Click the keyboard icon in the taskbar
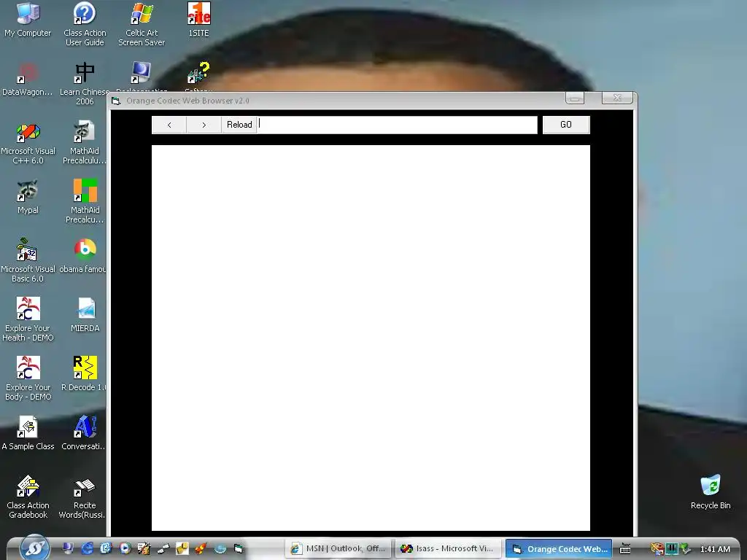Image resolution: width=747 pixels, height=560 pixels. pos(625,548)
